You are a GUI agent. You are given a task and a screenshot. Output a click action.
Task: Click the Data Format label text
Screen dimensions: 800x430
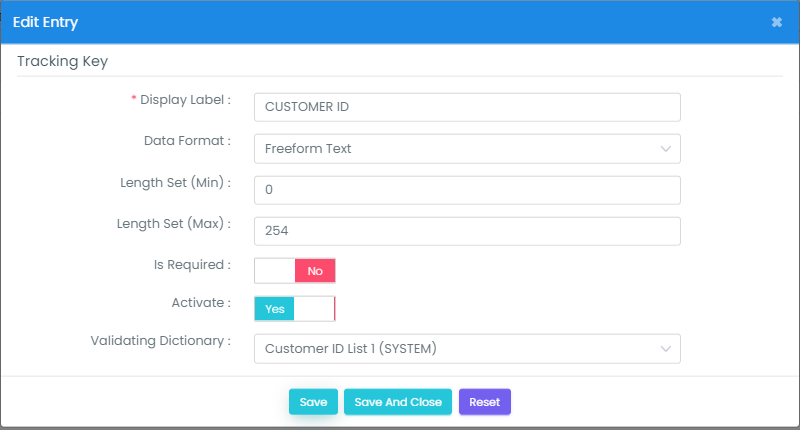click(x=187, y=141)
